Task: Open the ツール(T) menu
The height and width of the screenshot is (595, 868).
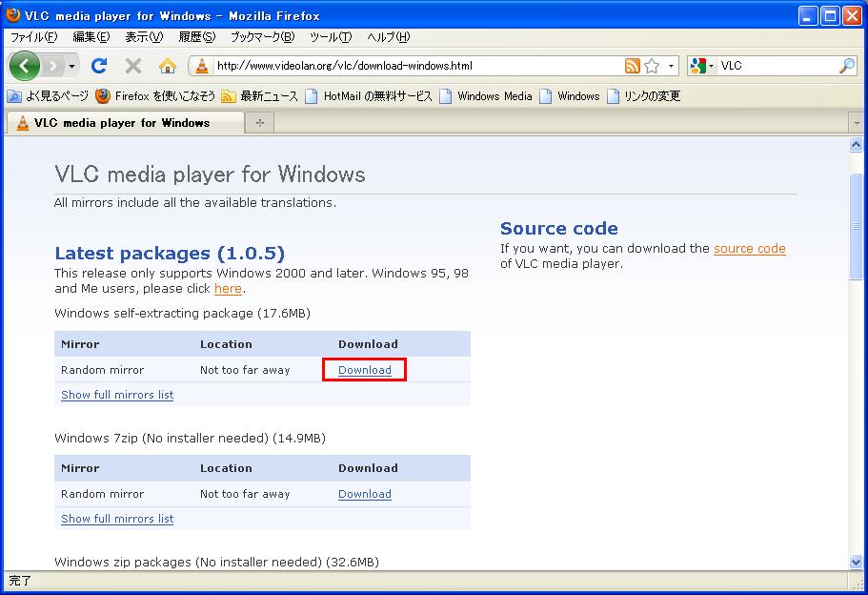Action: click(331, 37)
